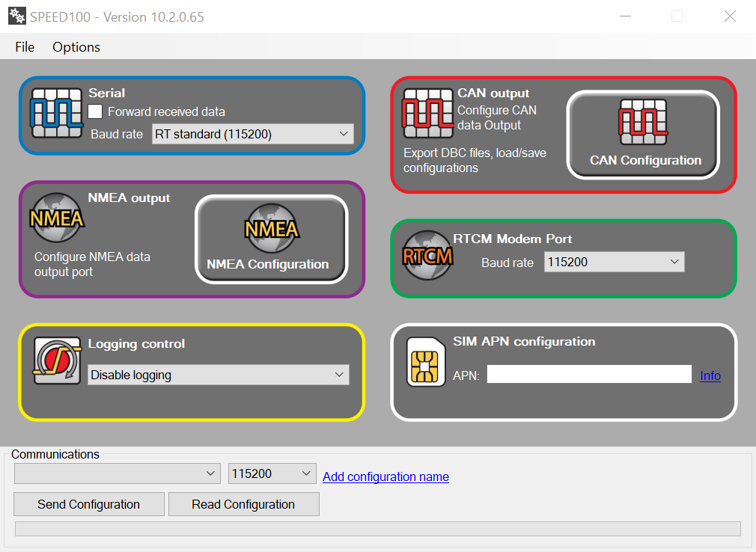Click into the APN text field
The height and width of the screenshot is (552, 756).
[x=588, y=375]
